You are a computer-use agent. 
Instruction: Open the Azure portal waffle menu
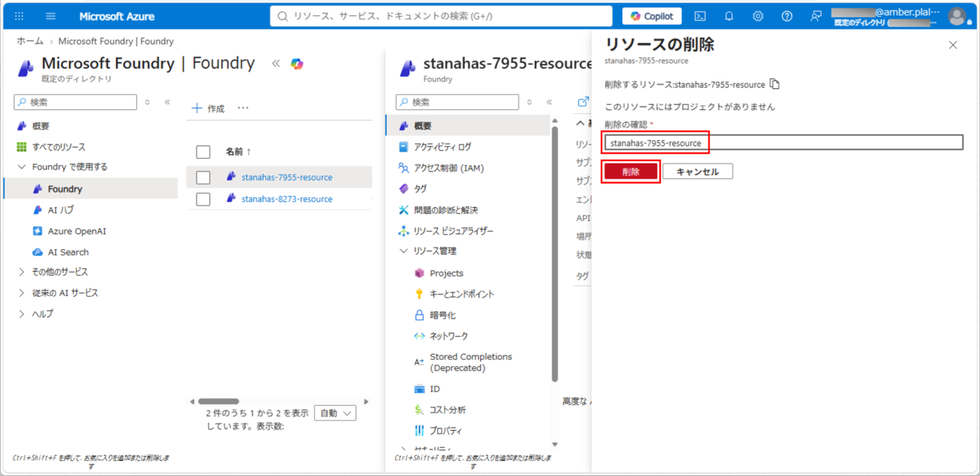pyautogui.click(x=19, y=16)
